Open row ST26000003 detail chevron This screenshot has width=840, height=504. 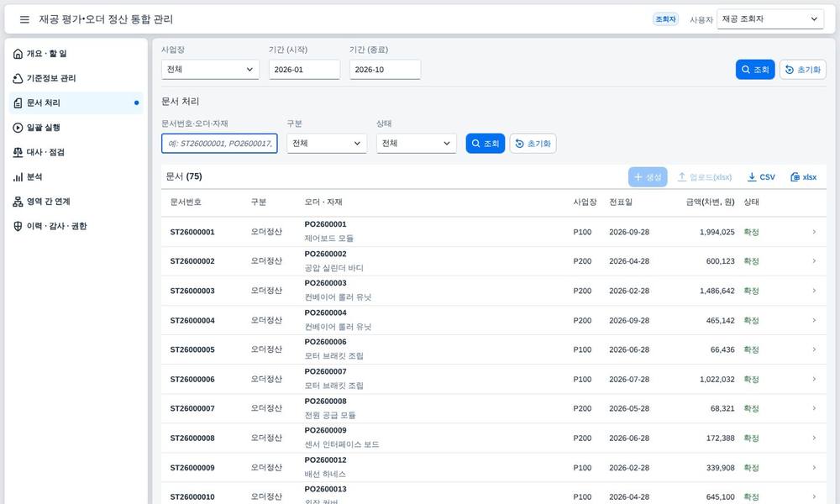tap(814, 291)
